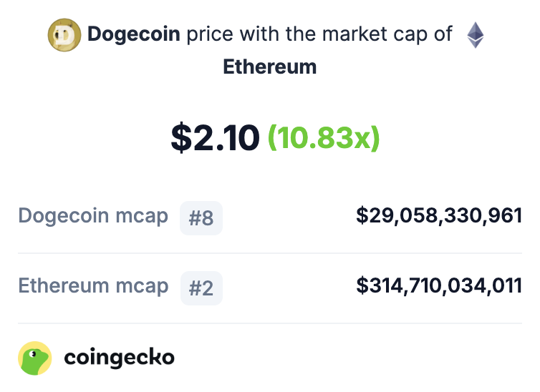Click 'price with the market cap of' text
Viewport: 540px width, 392px height.
click(319, 34)
